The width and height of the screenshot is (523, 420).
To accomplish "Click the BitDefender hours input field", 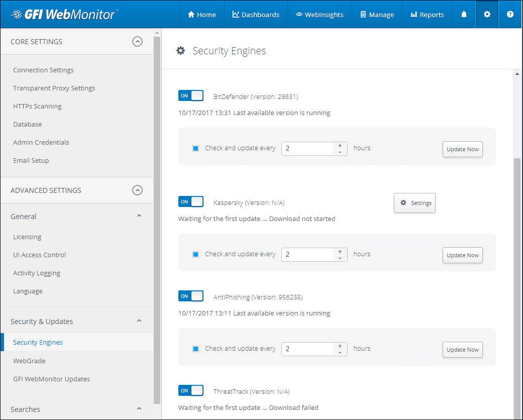I will (307, 148).
